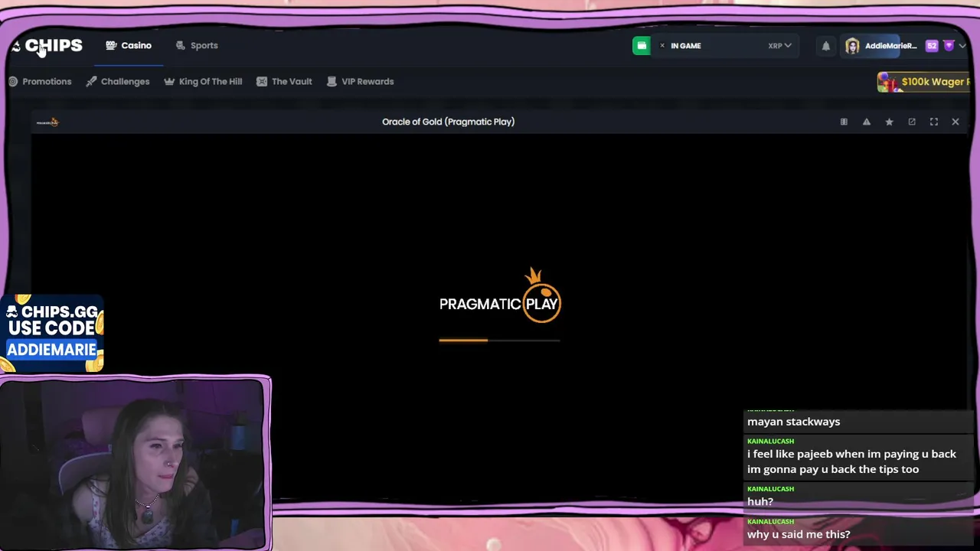Click the notification bell icon
The height and width of the screenshot is (551, 980).
point(826,46)
